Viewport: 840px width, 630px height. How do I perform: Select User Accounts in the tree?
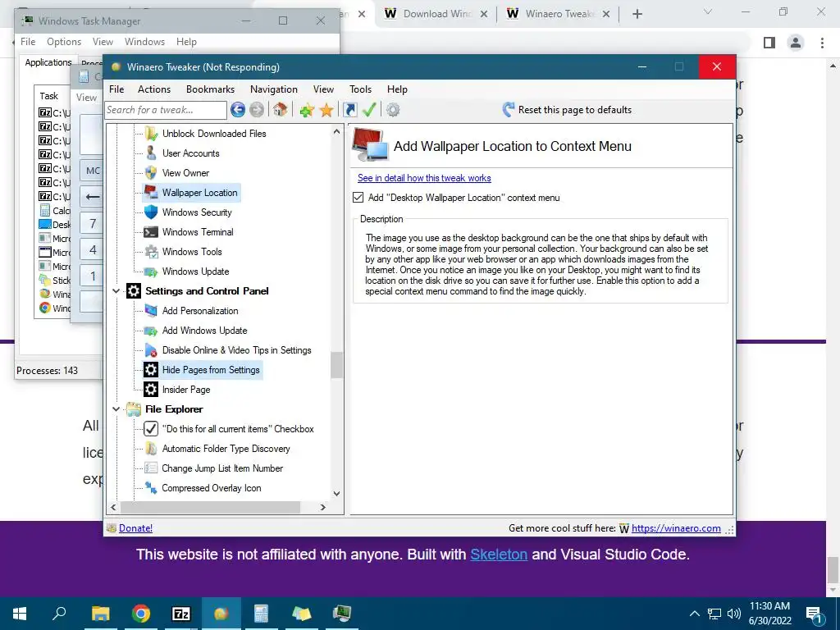pyautogui.click(x=190, y=153)
